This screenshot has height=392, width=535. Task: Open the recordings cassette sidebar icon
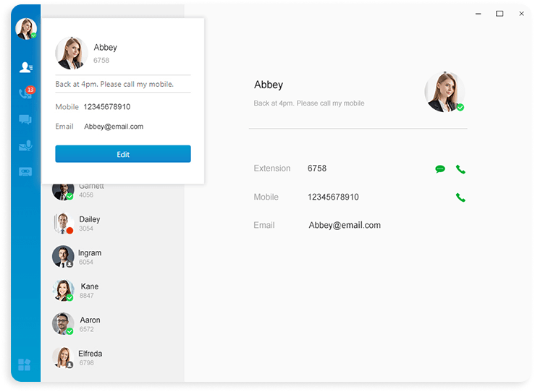pyautogui.click(x=26, y=171)
